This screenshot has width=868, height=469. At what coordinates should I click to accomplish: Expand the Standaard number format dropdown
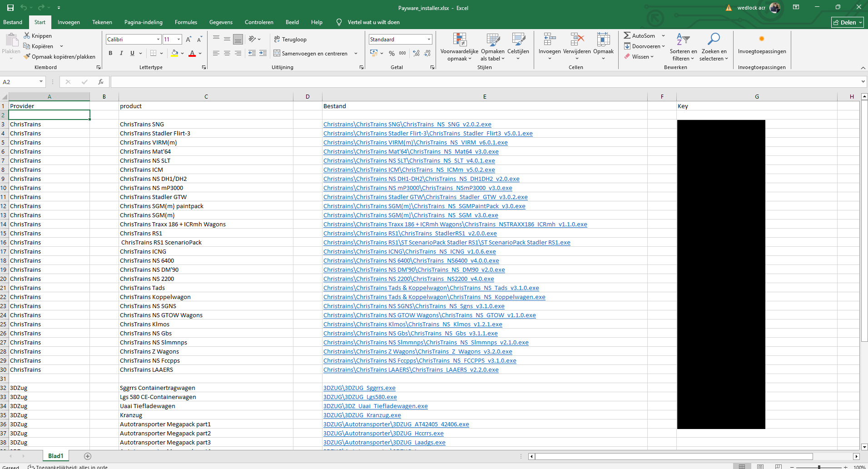pos(429,40)
